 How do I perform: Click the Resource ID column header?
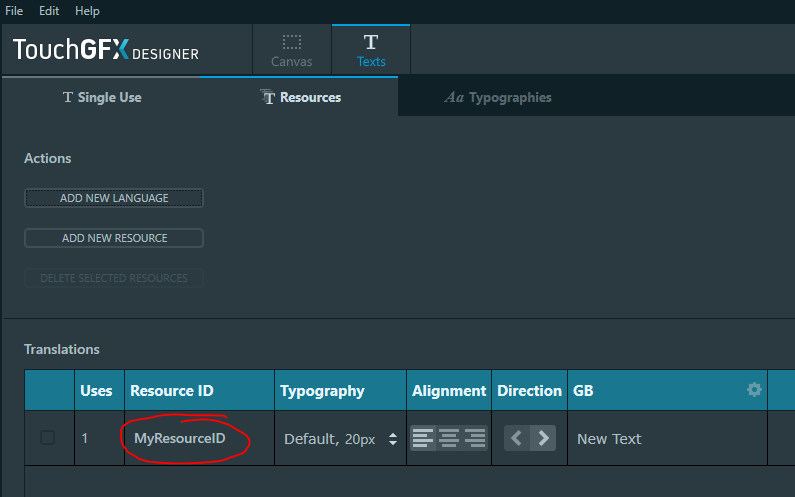199,390
